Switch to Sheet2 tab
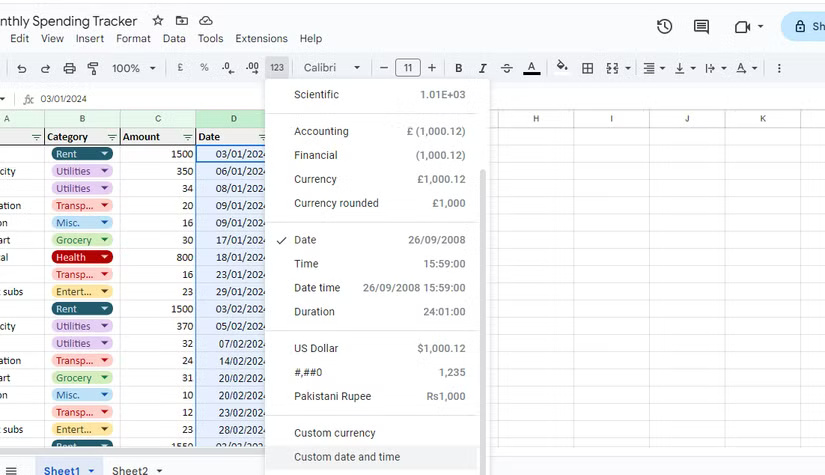825x475 pixels. [x=130, y=470]
